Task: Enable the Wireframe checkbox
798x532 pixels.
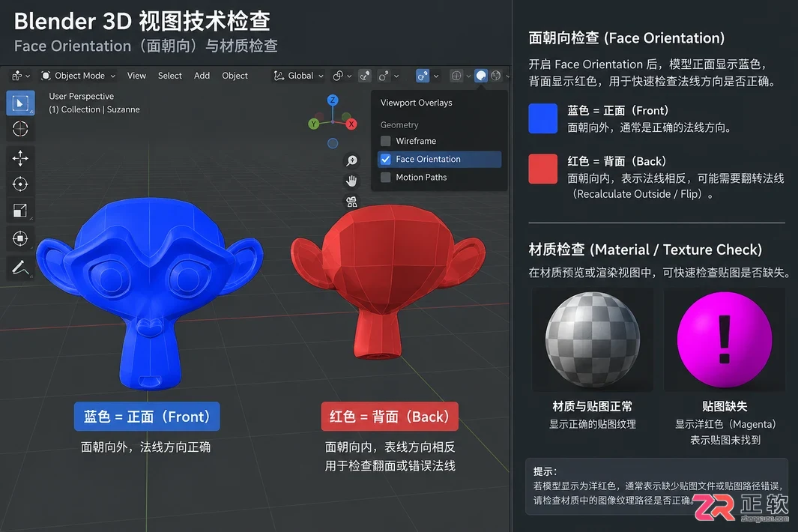Action: tap(386, 141)
